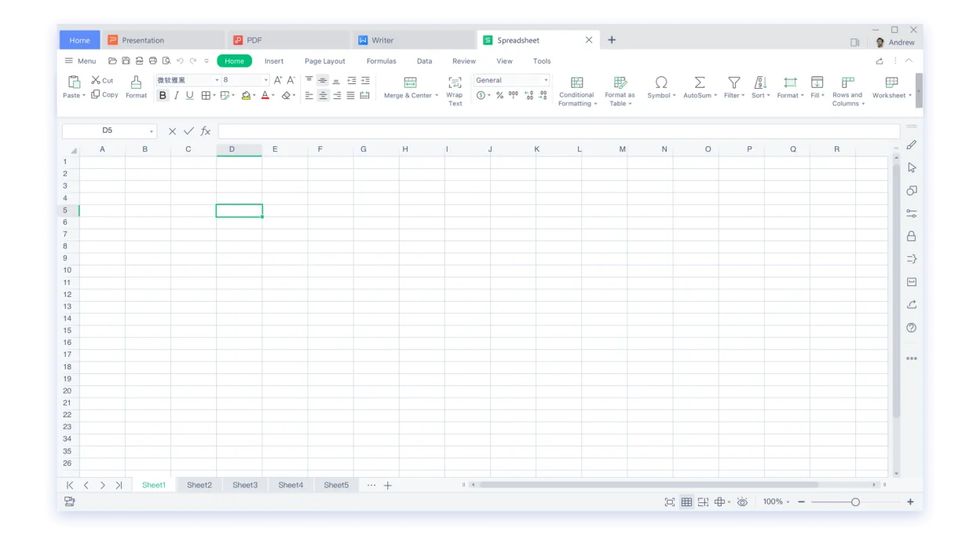The height and width of the screenshot is (543, 980).
Task: Expand the Paste options arrow
Action: tap(84, 96)
